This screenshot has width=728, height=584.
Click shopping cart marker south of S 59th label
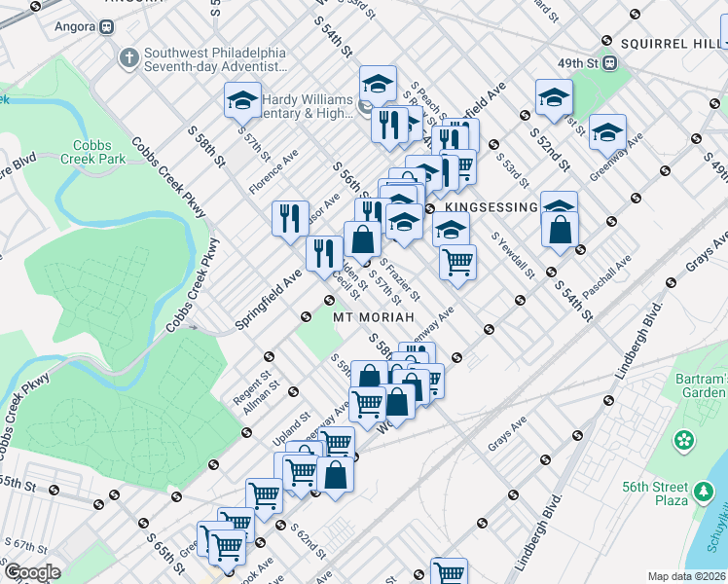click(x=367, y=405)
